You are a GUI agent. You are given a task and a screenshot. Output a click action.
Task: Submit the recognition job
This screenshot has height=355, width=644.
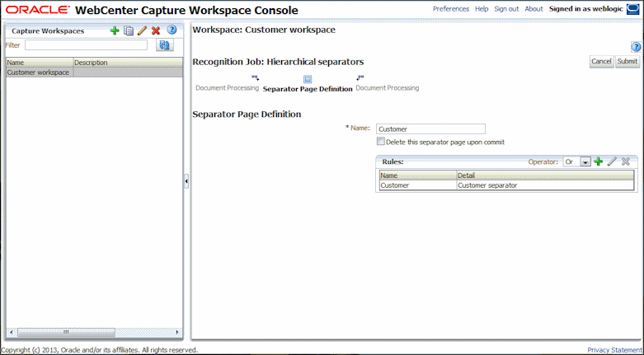tap(628, 61)
